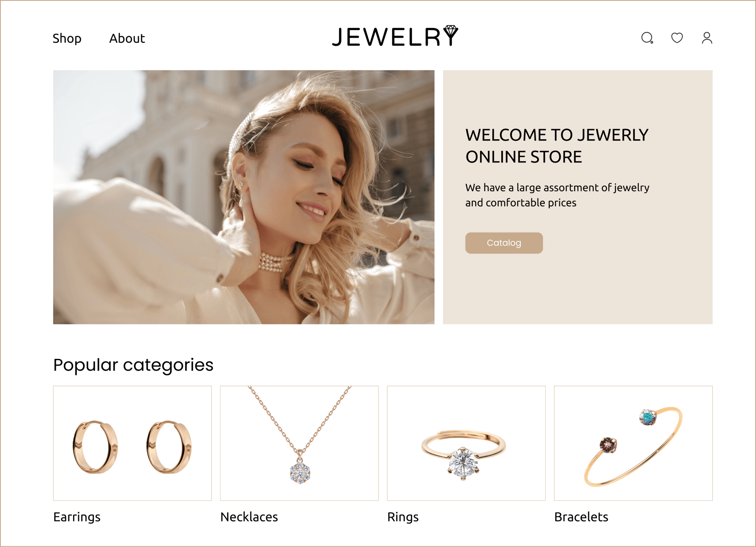Open the Earrings category image
Image resolution: width=756 pixels, height=547 pixels.
click(132, 443)
